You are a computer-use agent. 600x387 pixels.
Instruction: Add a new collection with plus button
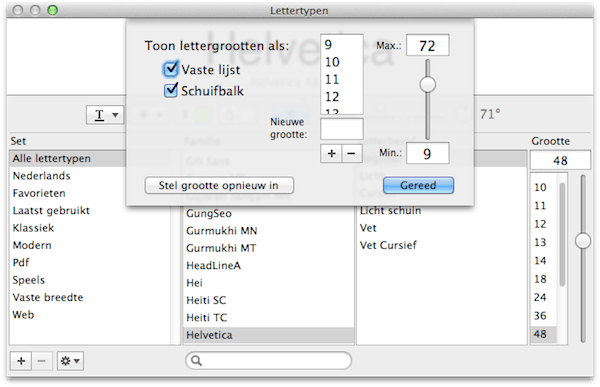tap(21, 361)
